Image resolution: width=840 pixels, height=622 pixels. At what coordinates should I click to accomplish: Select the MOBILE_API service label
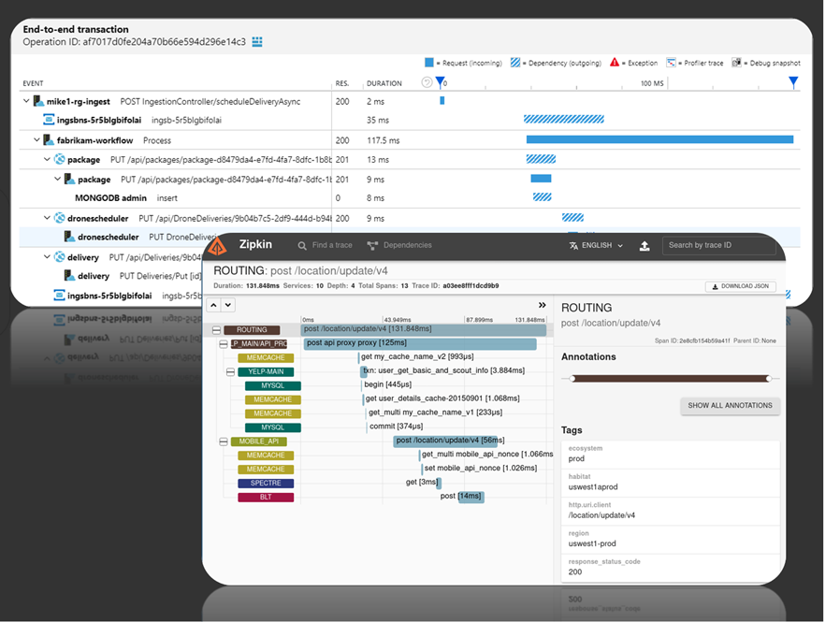coord(259,441)
